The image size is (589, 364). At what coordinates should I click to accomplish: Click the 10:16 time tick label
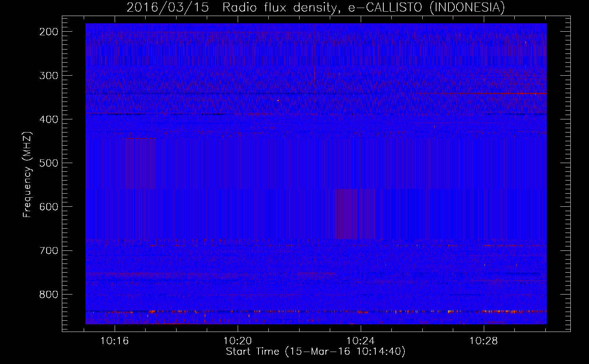tap(115, 341)
